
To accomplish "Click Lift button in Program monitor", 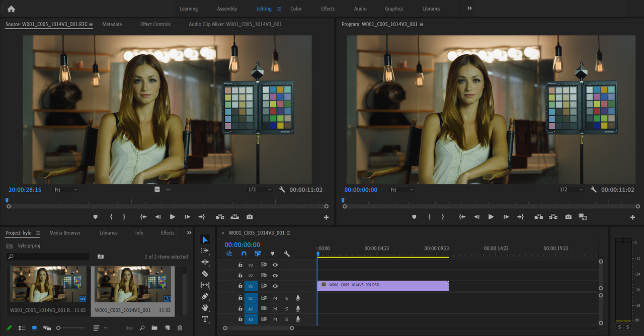I will click(x=539, y=217).
